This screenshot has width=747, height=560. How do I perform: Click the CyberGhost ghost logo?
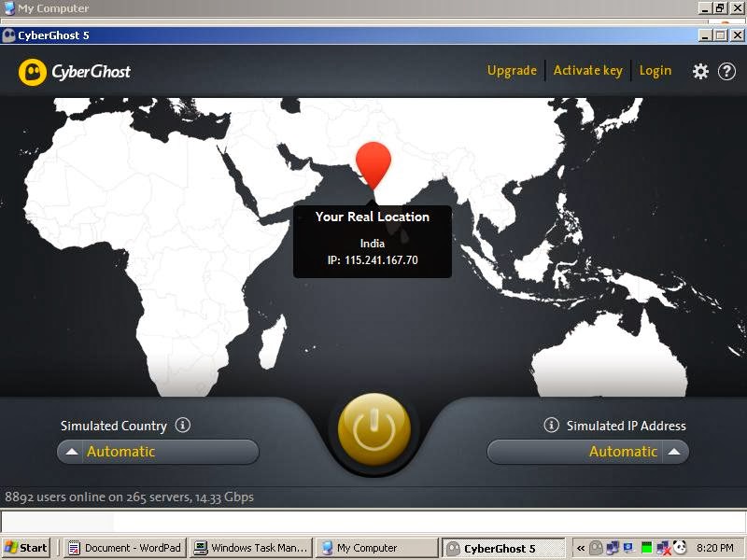pos(33,72)
